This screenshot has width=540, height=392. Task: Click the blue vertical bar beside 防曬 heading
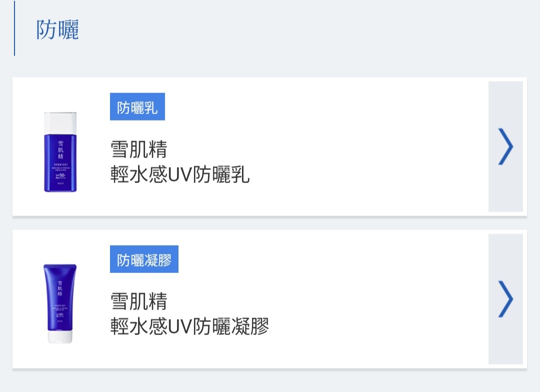click(x=14, y=28)
